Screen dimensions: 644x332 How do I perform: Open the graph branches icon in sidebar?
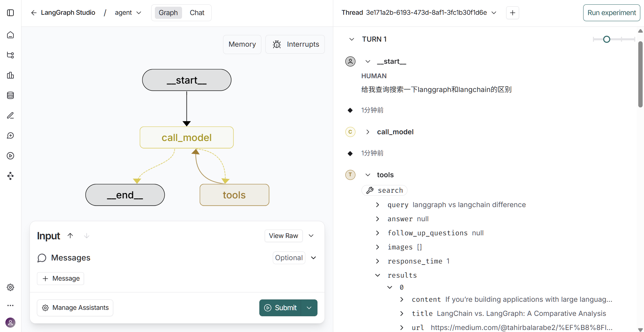tap(10, 55)
